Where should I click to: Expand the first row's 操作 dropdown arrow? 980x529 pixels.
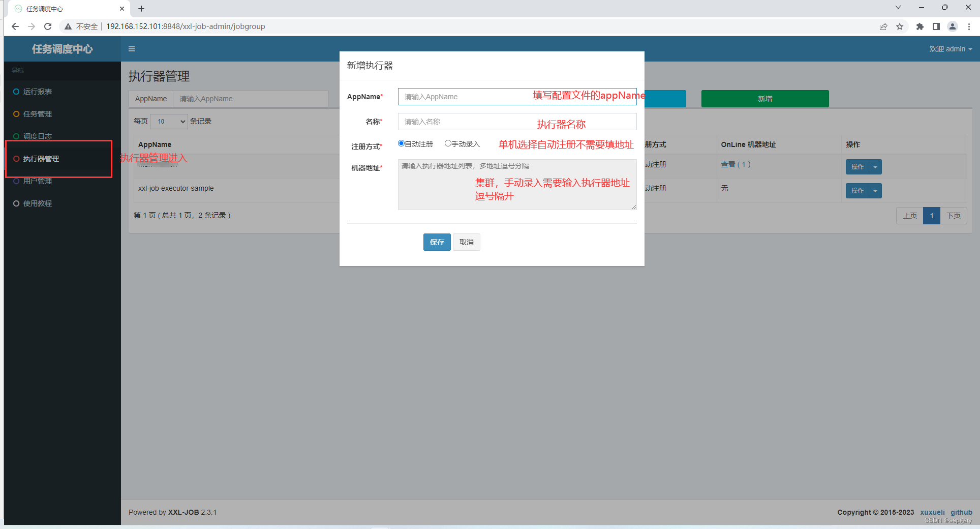coord(875,167)
